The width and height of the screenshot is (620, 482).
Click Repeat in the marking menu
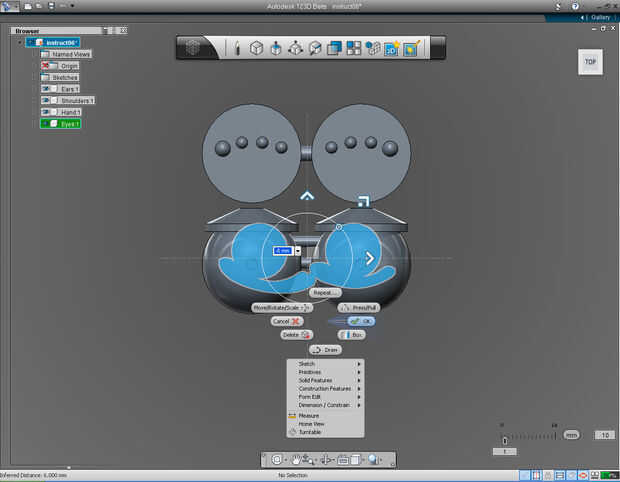325,293
